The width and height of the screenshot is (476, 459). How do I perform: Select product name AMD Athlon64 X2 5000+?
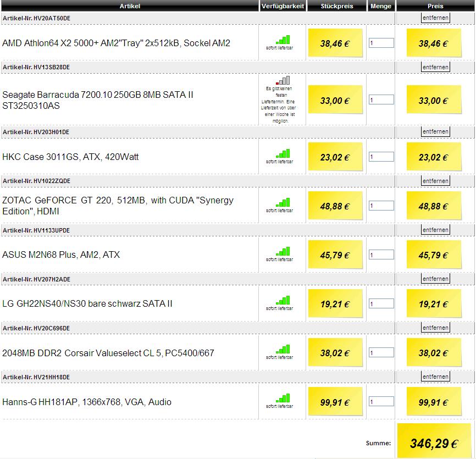click(x=116, y=43)
